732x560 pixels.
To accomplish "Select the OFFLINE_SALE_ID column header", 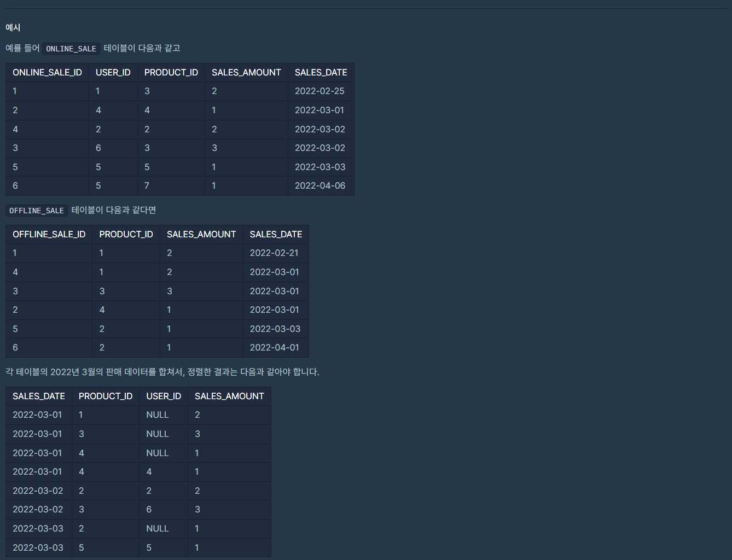I will tap(49, 234).
